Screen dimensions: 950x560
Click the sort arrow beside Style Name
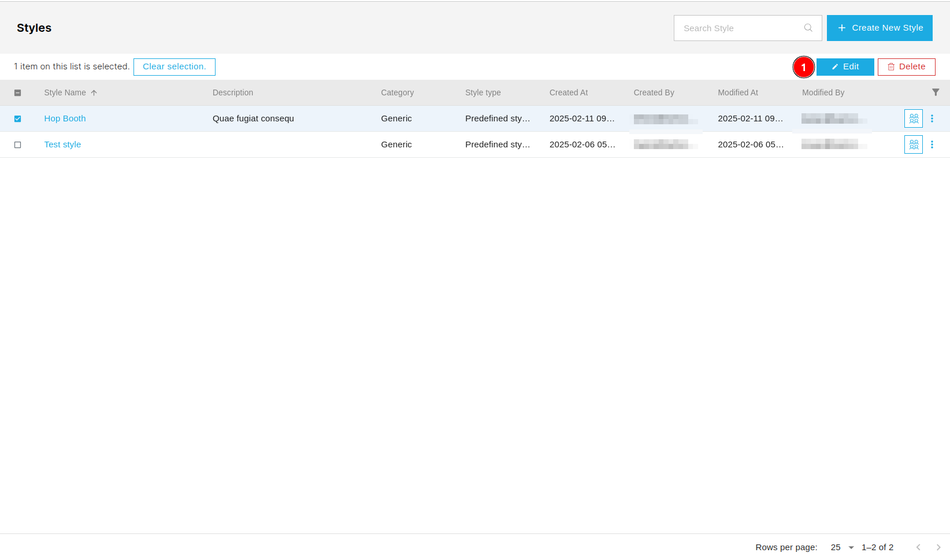pos(94,92)
